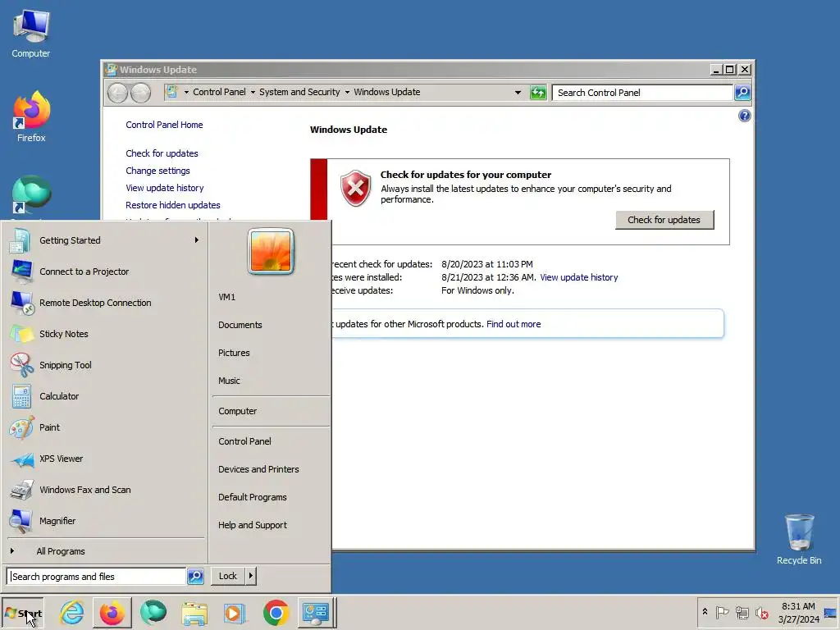
Task: Open Computer from Start menu right pane
Action: 237,411
